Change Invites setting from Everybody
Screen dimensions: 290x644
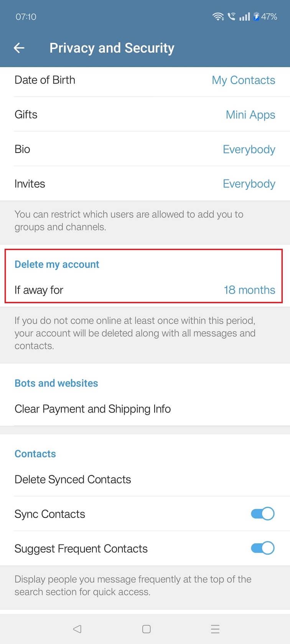point(249,184)
